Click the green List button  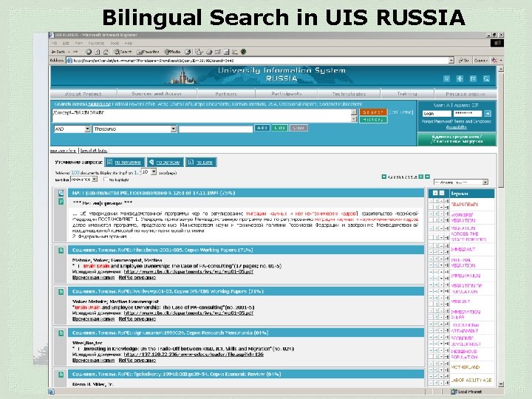pos(279,128)
